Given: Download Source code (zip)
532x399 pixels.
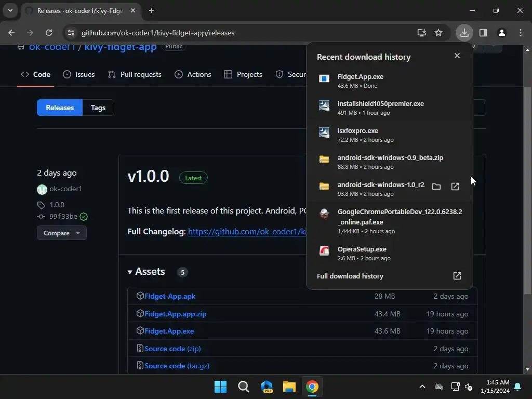Looking at the screenshot, I should pyautogui.click(x=172, y=349).
